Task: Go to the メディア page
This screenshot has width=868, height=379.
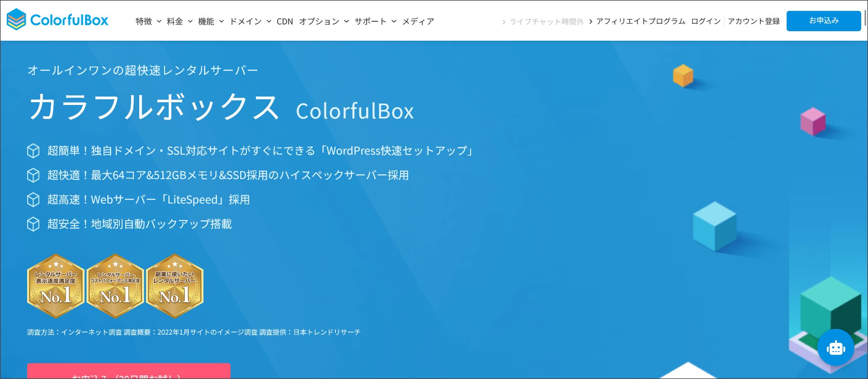Action: point(418,21)
